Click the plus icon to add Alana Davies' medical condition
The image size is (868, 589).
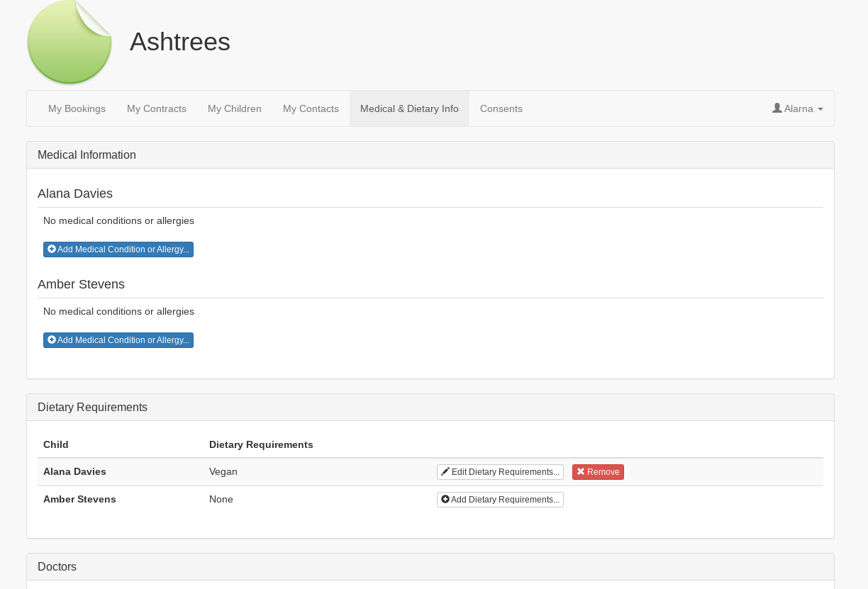pos(52,249)
